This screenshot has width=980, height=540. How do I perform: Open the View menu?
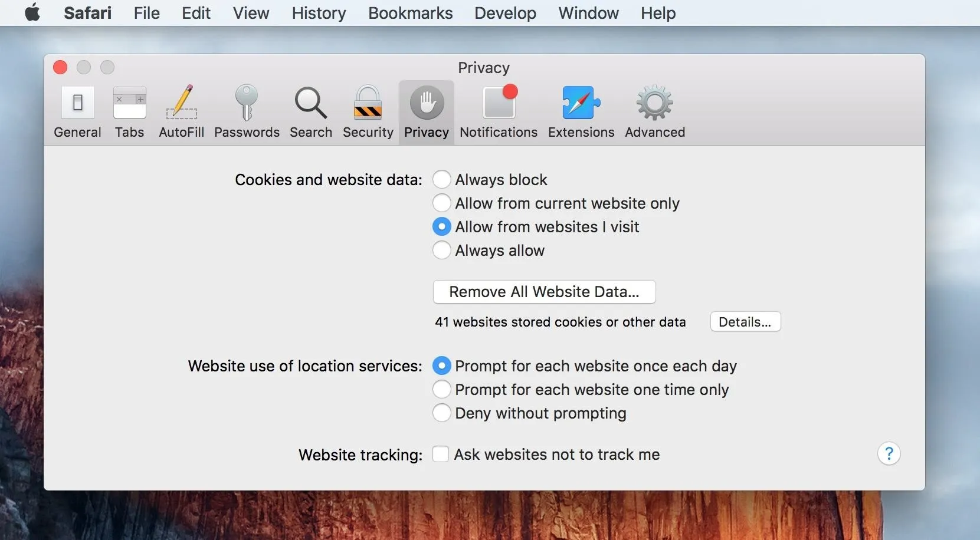click(251, 13)
